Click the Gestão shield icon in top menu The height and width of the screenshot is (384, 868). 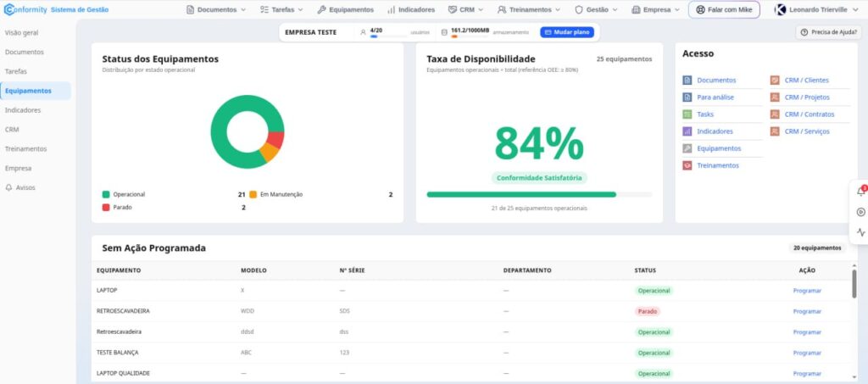579,9
